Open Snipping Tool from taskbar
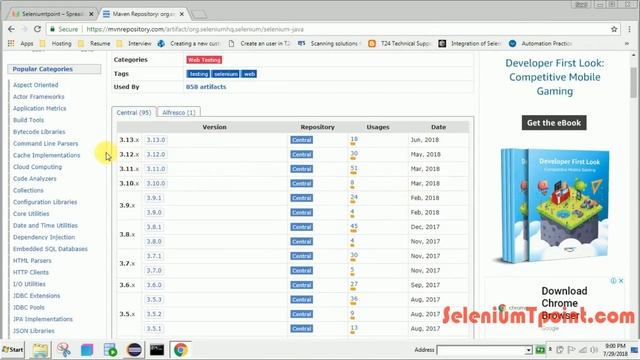640x360 pixels. pos(64,350)
